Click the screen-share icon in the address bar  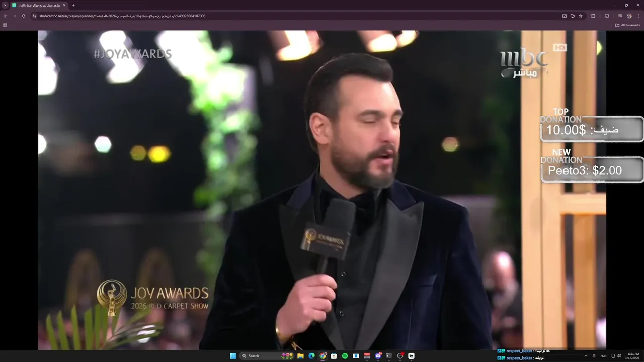point(565,16)
